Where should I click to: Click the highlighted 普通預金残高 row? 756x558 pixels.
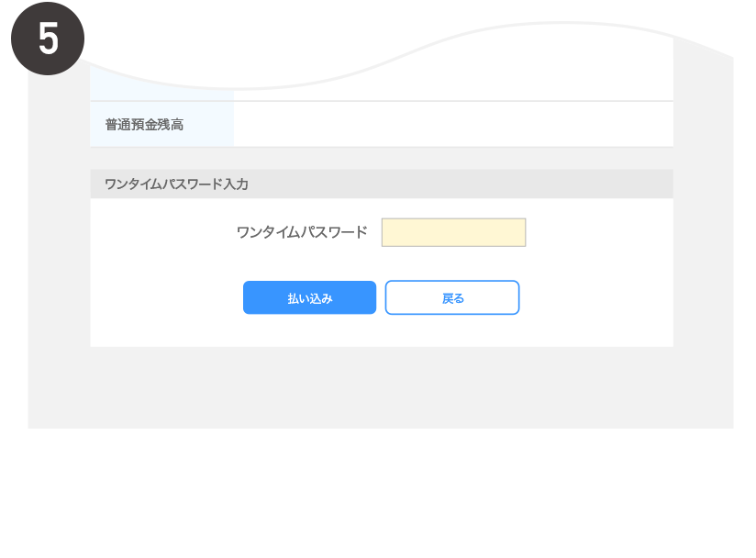[x=161, y=122]
